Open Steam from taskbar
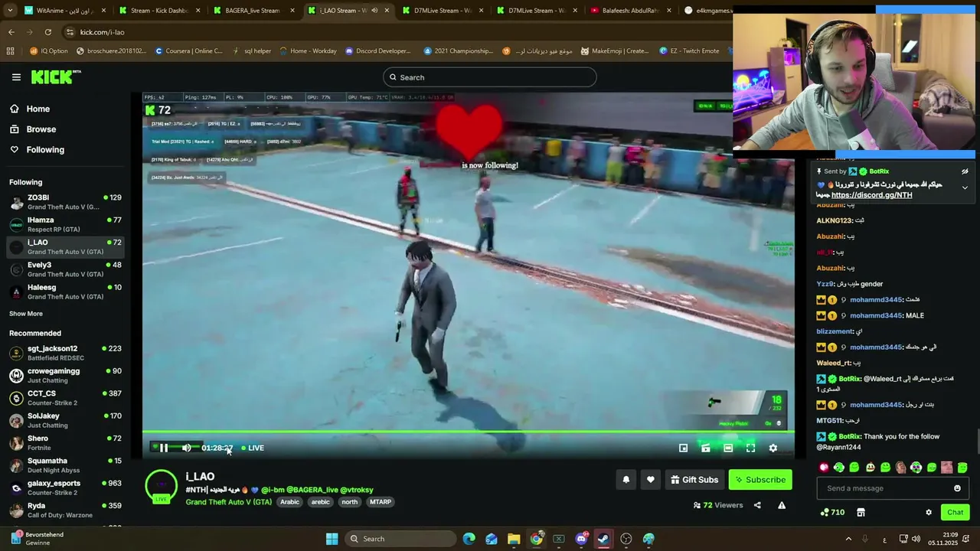Image resolution: width=980 pixels, height=551 pixels. 603,539
